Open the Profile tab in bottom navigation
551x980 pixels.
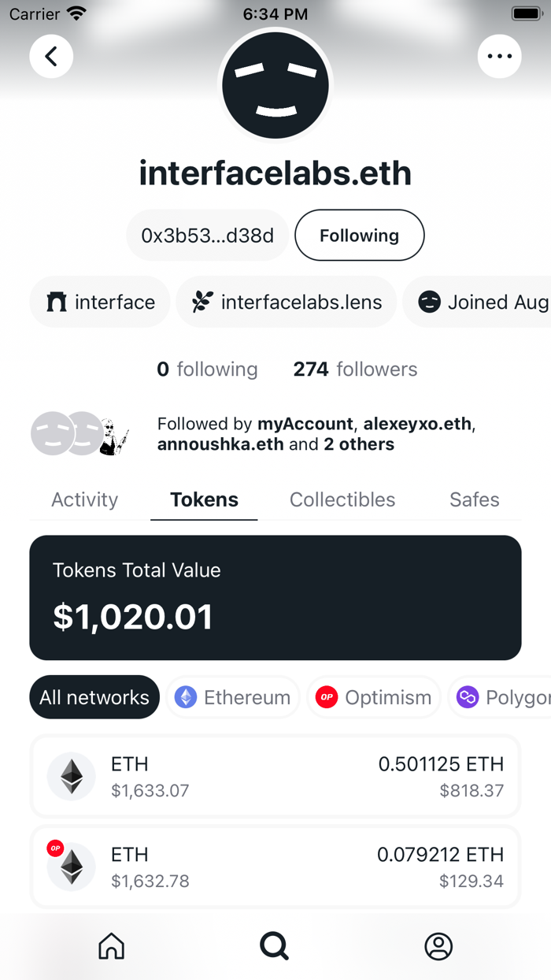[439, 946]
